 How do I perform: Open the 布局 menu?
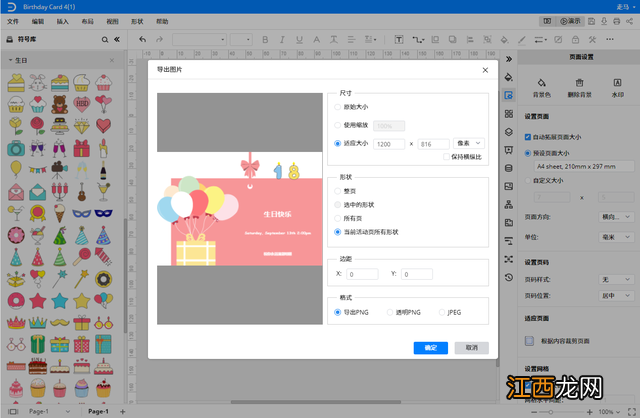coord(87,21)
